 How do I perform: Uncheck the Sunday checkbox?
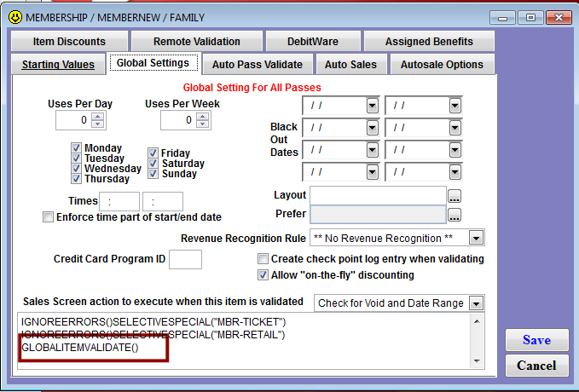pyautogui.click(x=153, y=174)
